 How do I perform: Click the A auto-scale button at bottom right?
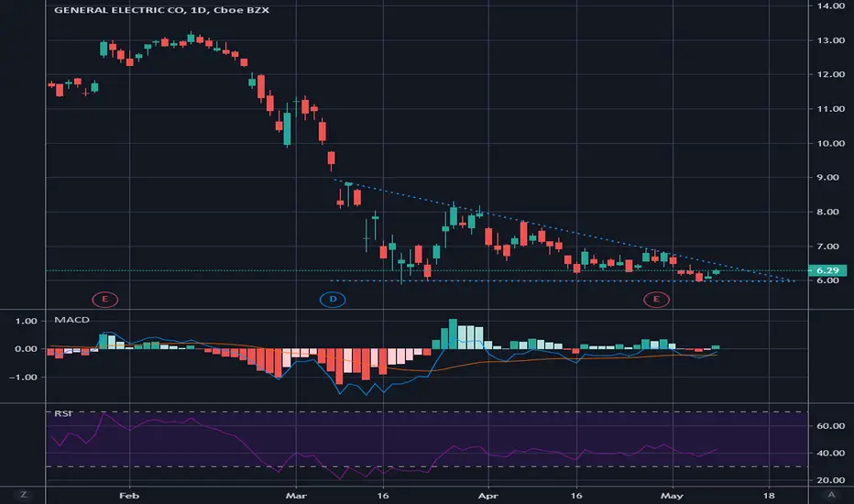tap(831, 495)
